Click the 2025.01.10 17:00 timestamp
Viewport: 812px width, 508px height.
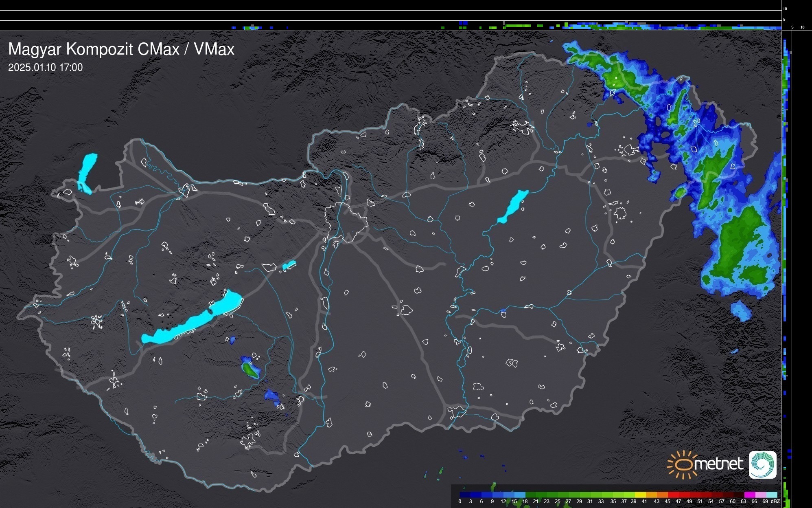[45, 68]
